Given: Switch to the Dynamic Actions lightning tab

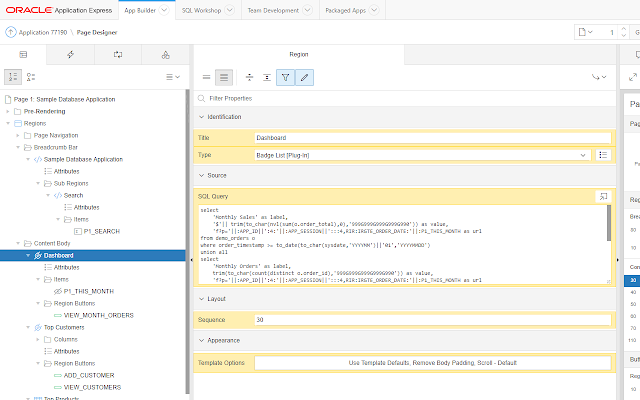Looking at the screenshot, I should 71,55.
